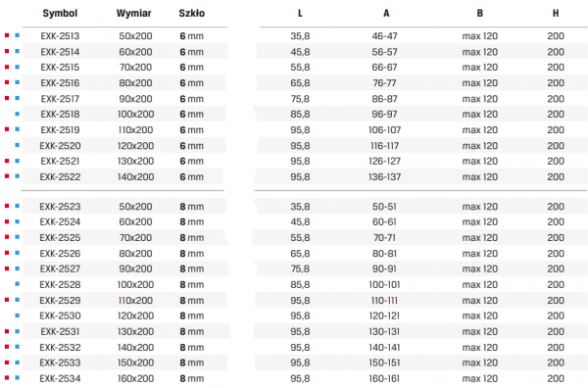Select the EXK-2516 symbol cell
Viewport: 588px width, 388px height.
60,83
